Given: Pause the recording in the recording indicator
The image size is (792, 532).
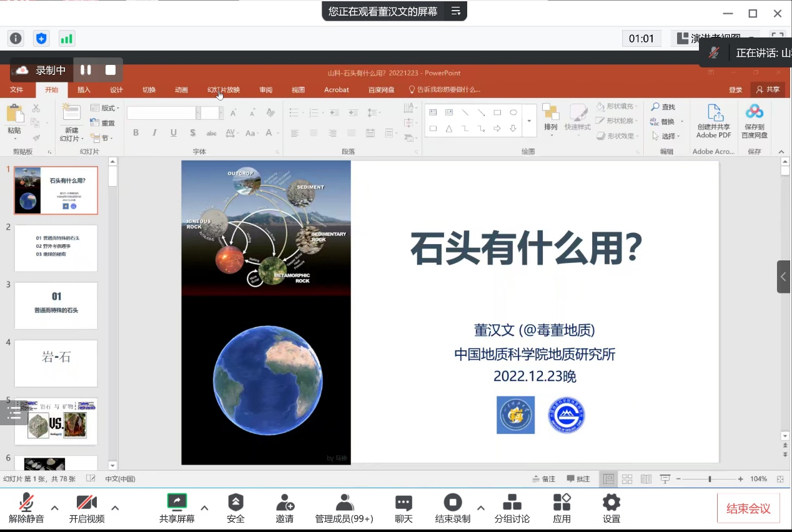Looking at the screenshot, I should pyautogui.click(x=86, y=70).
